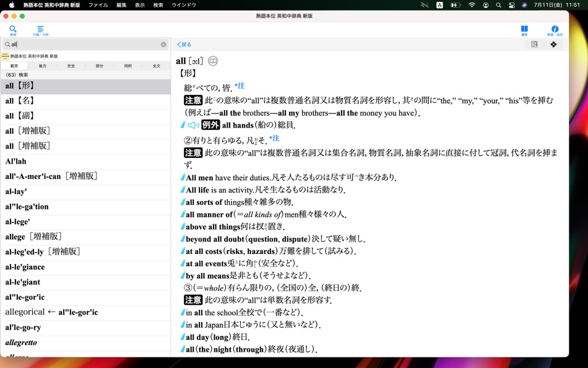The height and width of the screenshot is (368, 588).
Task: Click into the search field containing 'all'
Action: coord(85,45)
